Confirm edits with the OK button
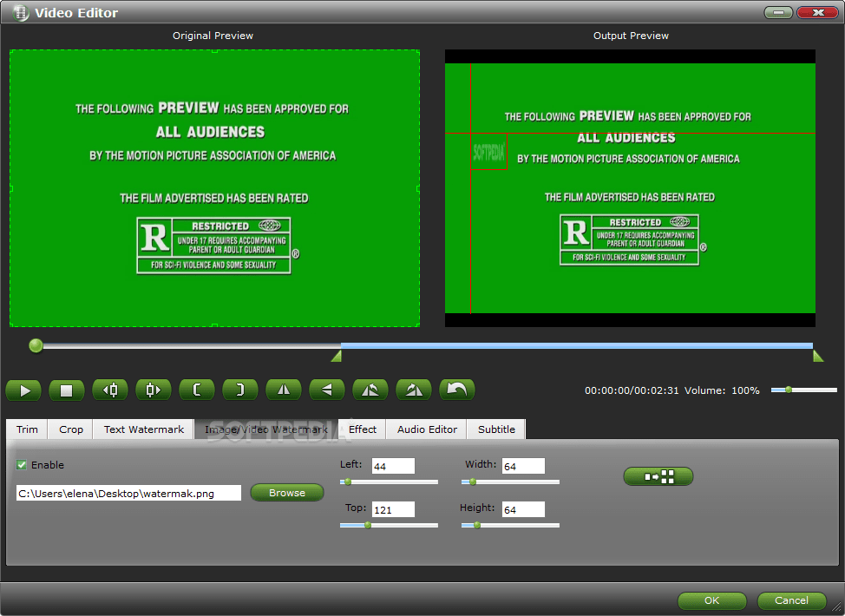Viewport: 845px width, 616px height. pos(712,600)
